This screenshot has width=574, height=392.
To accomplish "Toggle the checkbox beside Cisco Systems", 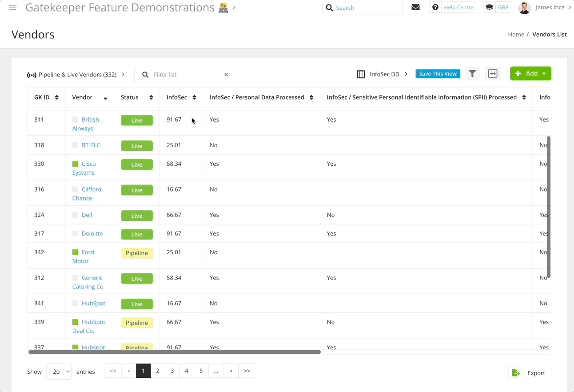I will tap(76, 164).
